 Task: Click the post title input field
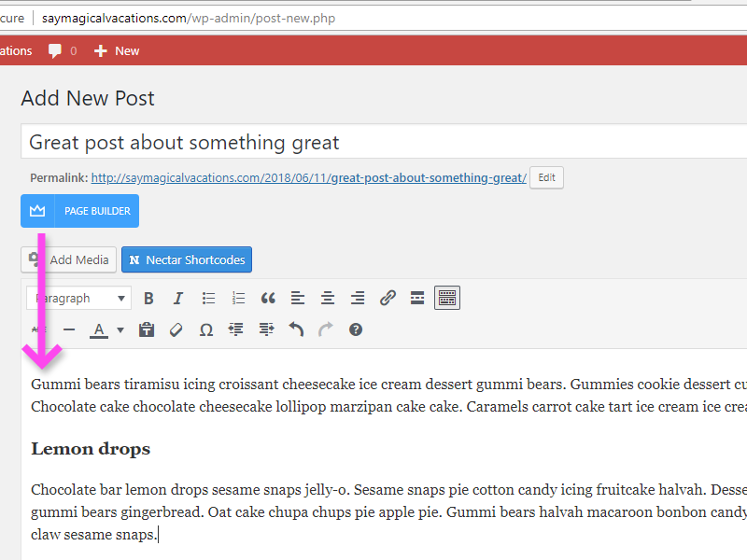(384, 142)
